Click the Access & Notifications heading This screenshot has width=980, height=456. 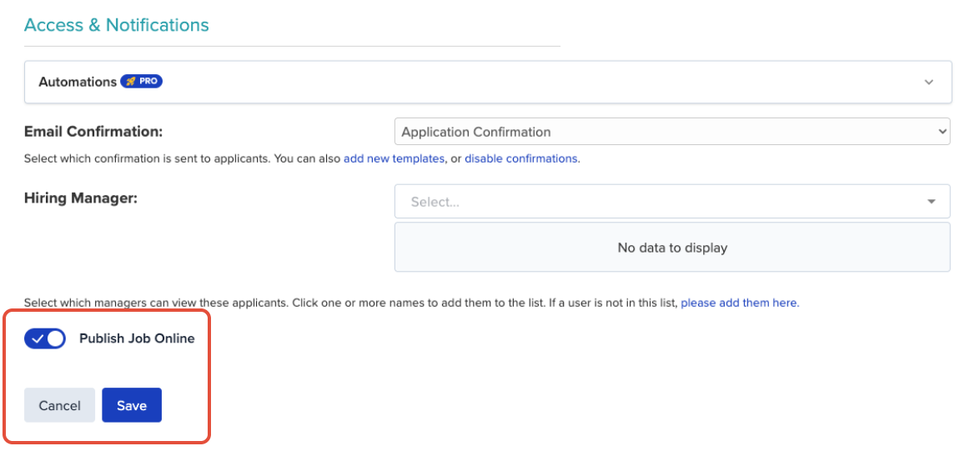[116, 25]
